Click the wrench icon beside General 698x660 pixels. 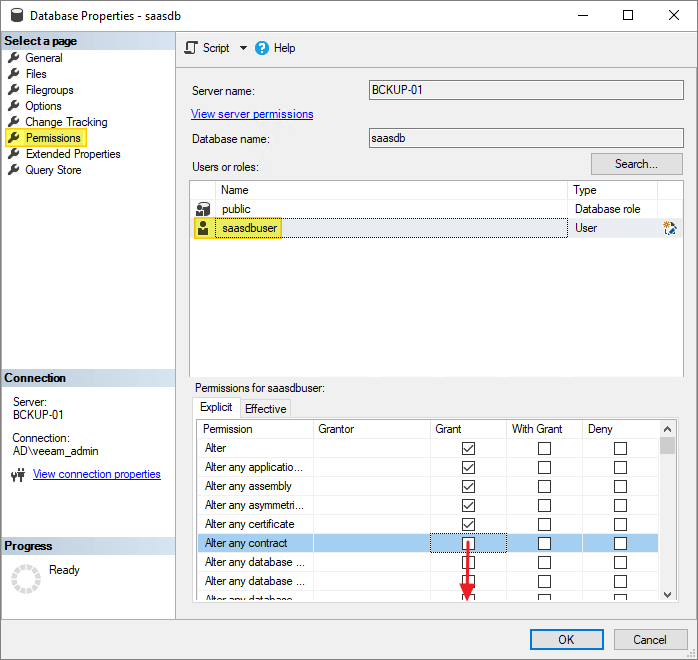pos(14,58)
